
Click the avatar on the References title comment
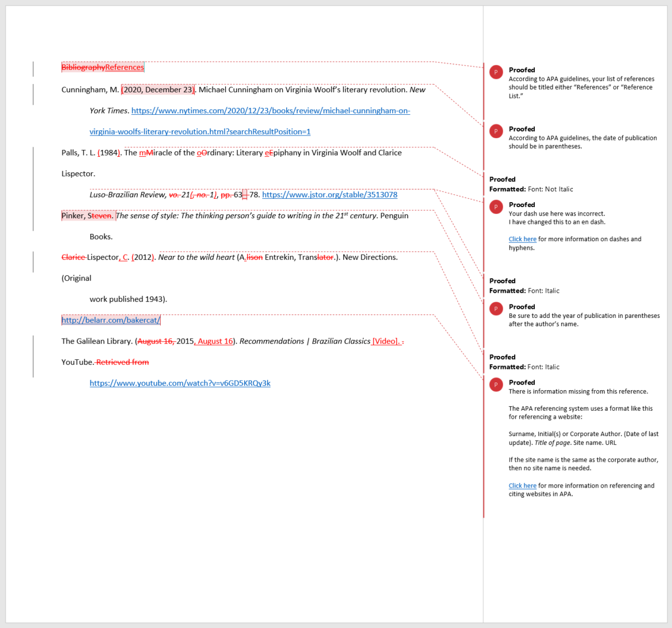pyautogui.click(x=496, y=72)
